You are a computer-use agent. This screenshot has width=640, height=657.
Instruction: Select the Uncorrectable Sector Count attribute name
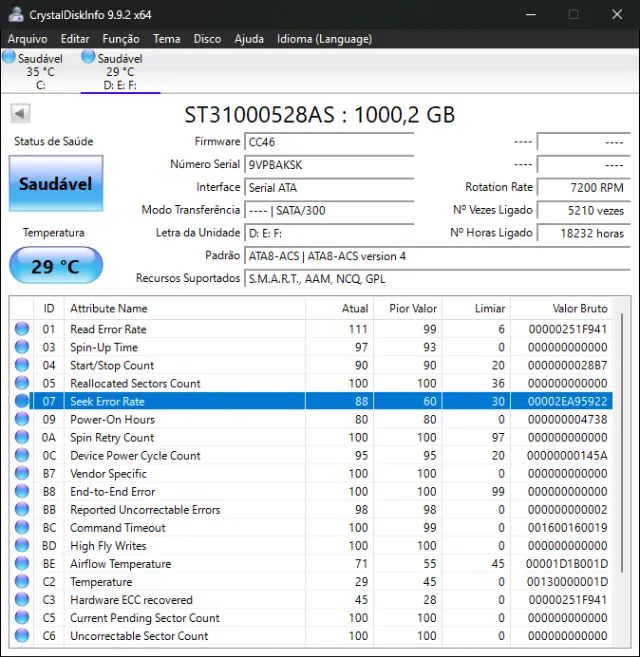click(139, 636)
